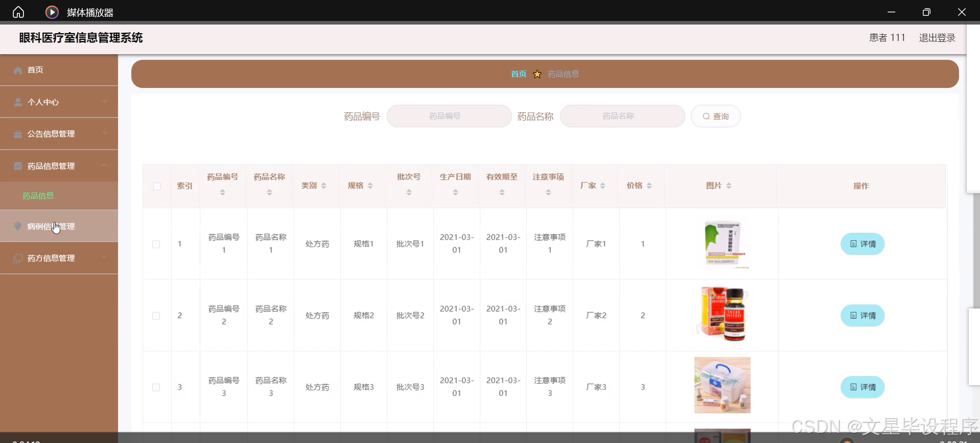
Task: Click the house icon beside 首页 in sidebar
Action: tap(18, 70)
